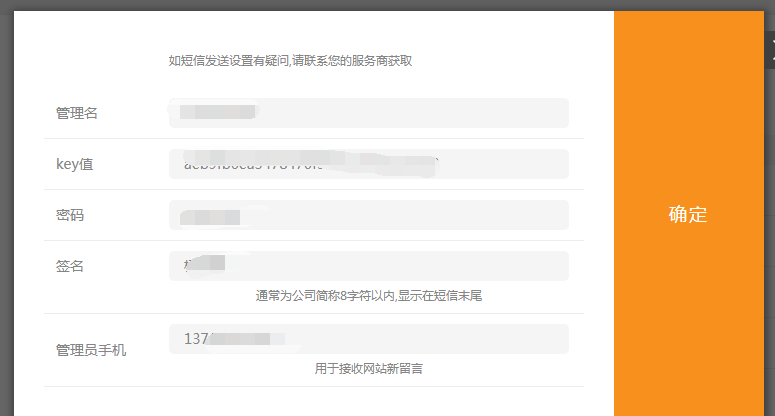The width and height of the screenshot is (775, 416).
Task: Focus the 管理名 input field
Action: 369,113
